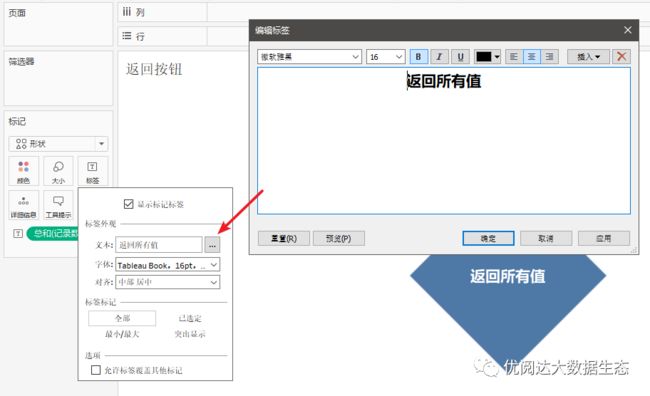This screenshot has width=650, height=396.
Task: Click the 文本 text input field
Action: click(x=159, y=245)
